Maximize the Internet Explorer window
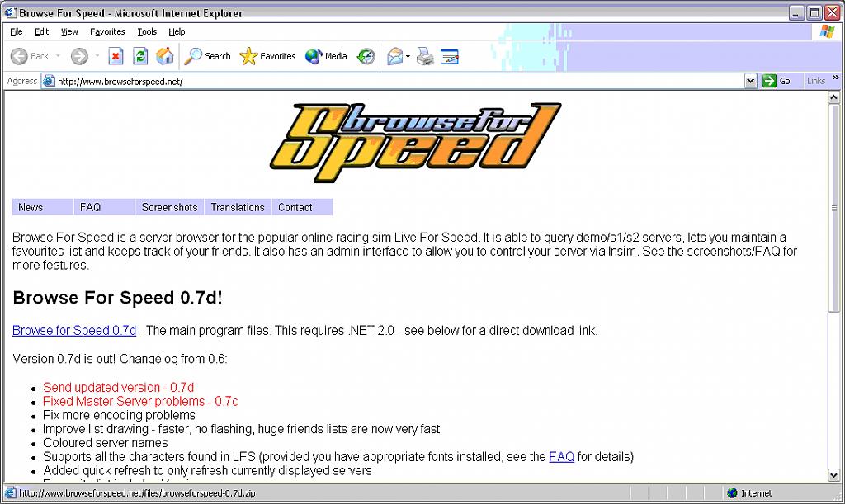Image resolution: width=845 pixels, height=504 pixels. tap(814, 13)
